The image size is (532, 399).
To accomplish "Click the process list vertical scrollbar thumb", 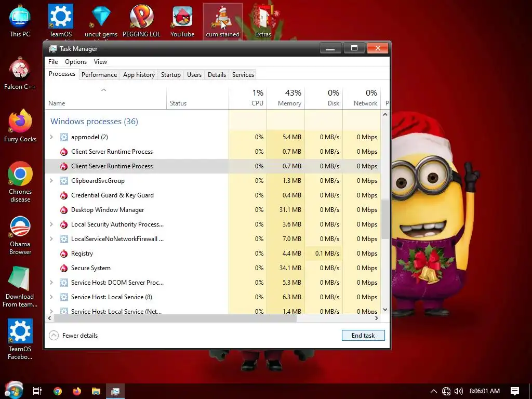I will pos(385,219).
